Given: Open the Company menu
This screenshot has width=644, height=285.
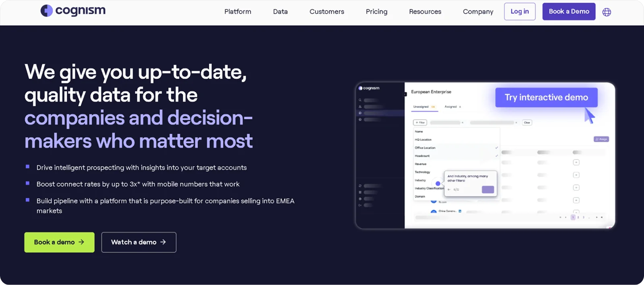Looking at the screenshot, I should [478, 12].
